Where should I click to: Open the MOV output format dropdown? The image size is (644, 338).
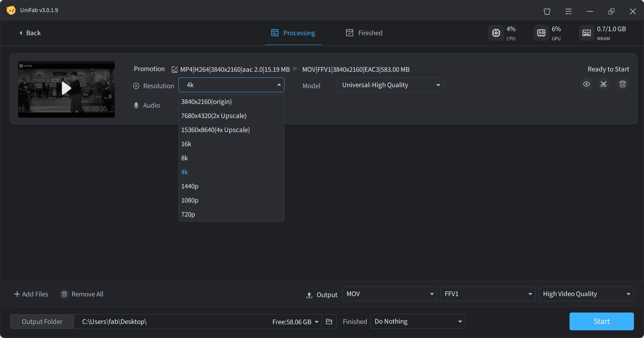point(389,294)
